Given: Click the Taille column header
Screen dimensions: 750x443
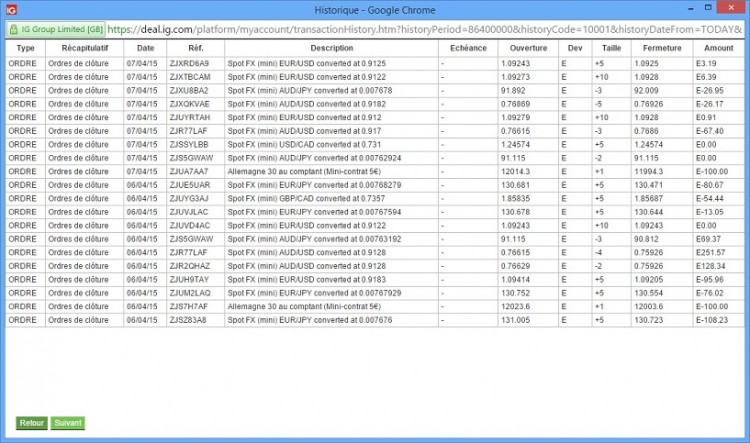Looking at the screenshot, I should [611, 48].
